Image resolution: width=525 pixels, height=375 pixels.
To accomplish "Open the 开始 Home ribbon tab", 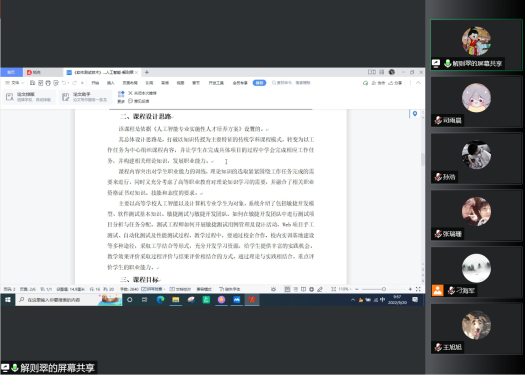I will pyautogui.click(x=95, y=83).
